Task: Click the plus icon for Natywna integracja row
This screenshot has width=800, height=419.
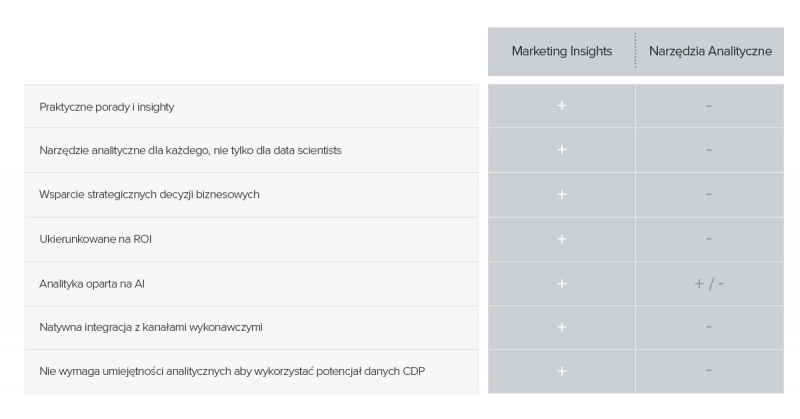Action: click(x=562, y=327)
